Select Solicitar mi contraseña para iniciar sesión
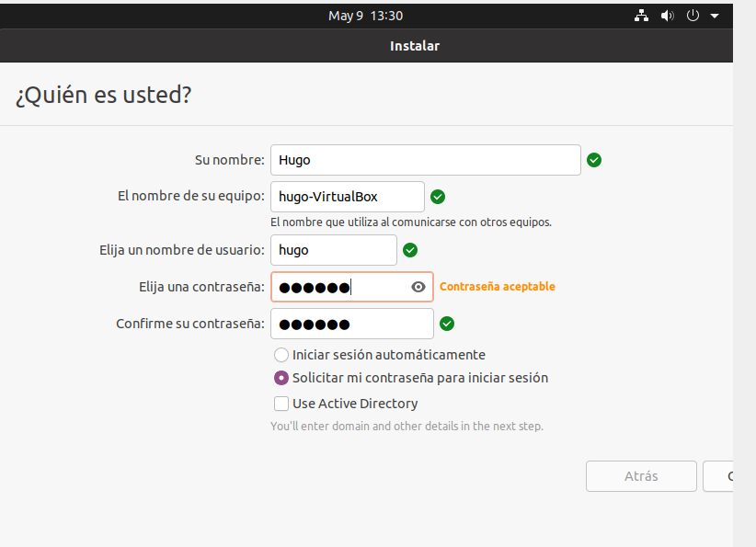 click(281, 378)
